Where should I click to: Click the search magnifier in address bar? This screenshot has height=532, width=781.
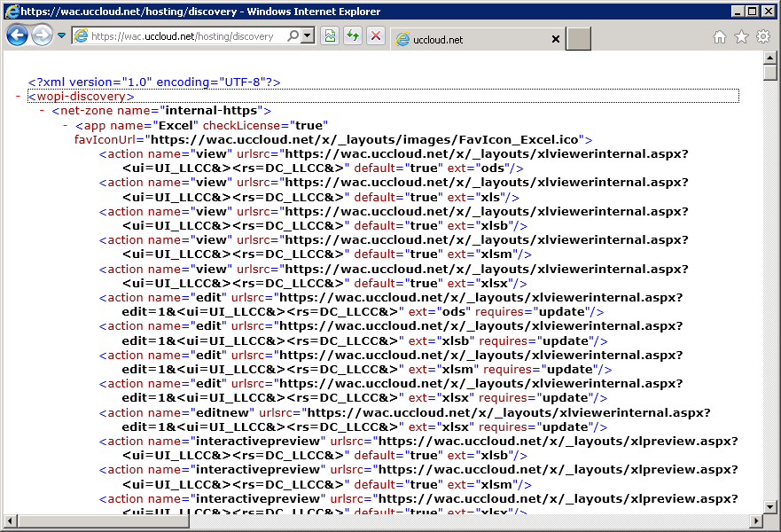[x=293, y=35]
